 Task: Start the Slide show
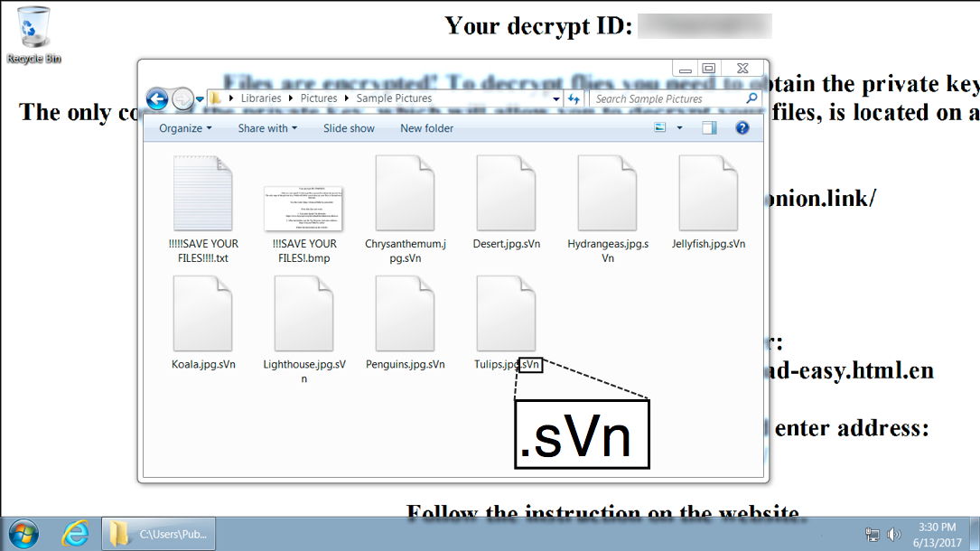tap(349, 128)
